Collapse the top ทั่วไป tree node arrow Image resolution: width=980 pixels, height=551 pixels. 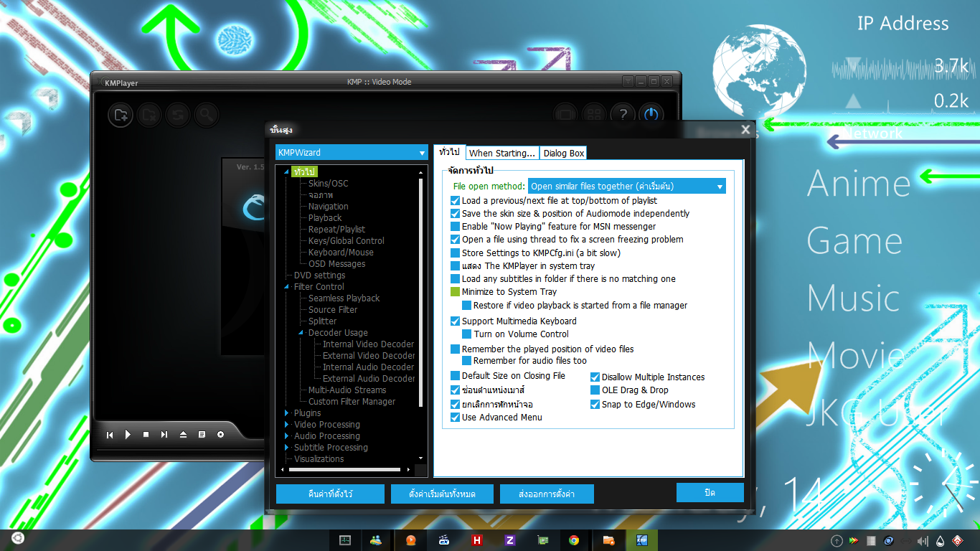[287, 172]
